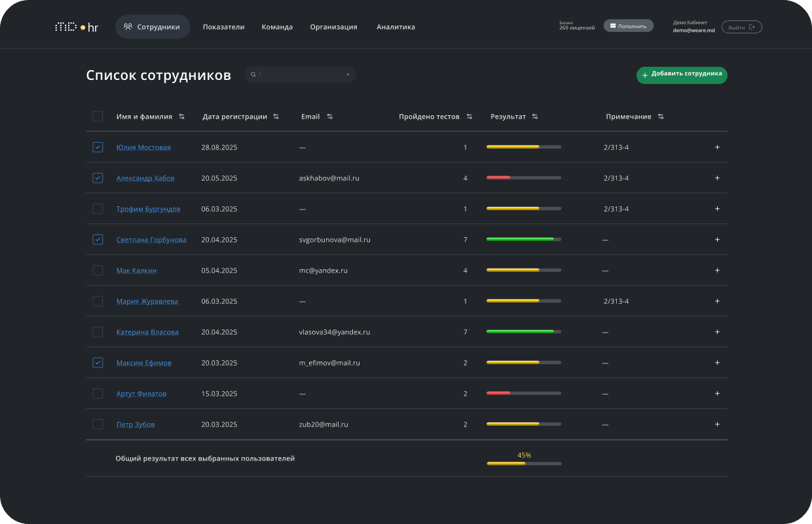812x524 pixels.
Task: Click the sort icon beside Пройдено тестов
Action: [470, 117]
